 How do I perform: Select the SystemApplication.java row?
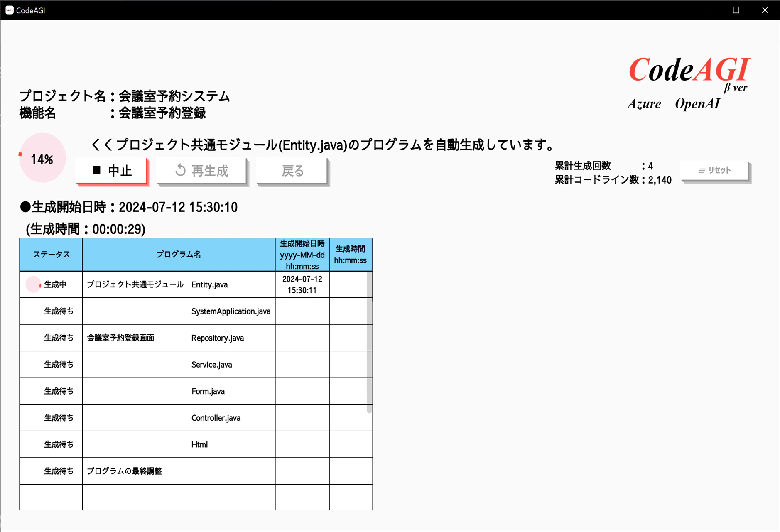click(x=196, y=311)
